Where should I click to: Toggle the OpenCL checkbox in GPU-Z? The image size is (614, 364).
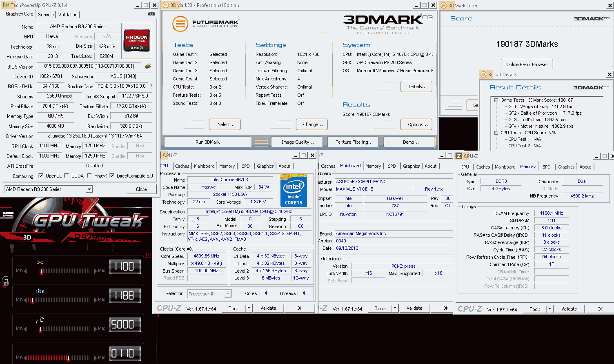[x=41, y=176]
